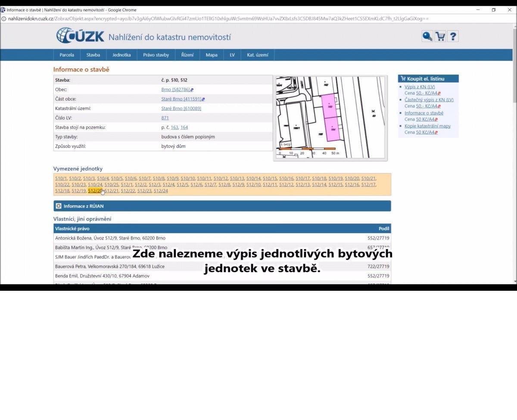This screenshot has width=517, height=420.
Task: Open the Právo stavby menu tab
Action: (x=156, y=55)
